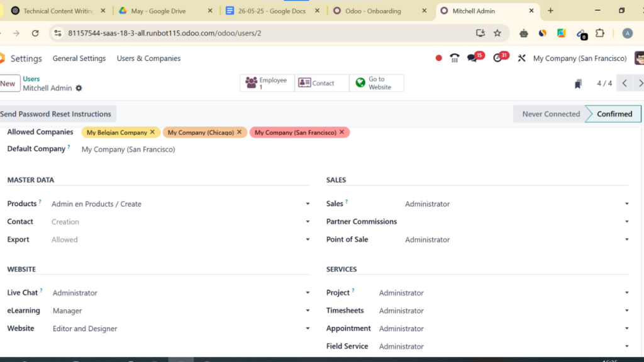The height and width of the screenshot is (362, 644).
Task: Open My Company (San Francisco) company switcher
Action: (580, 58)
